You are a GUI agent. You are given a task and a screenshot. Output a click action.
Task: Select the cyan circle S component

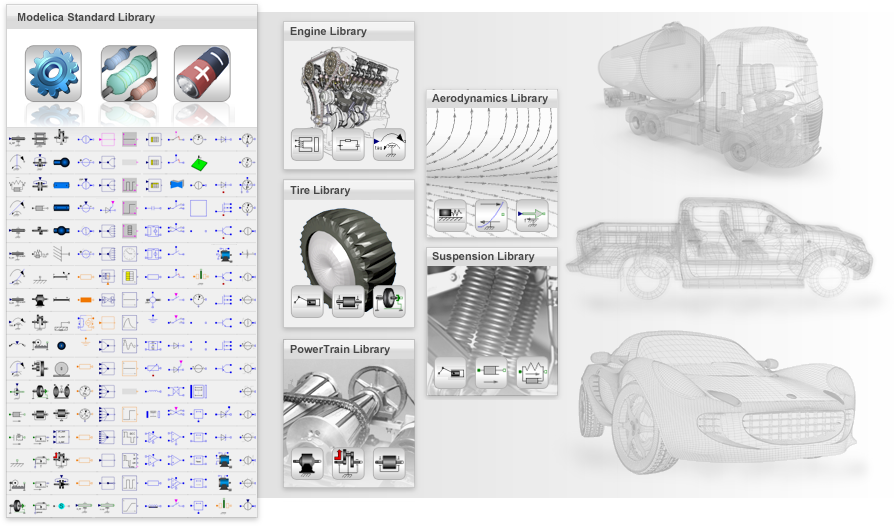point(61,505)
